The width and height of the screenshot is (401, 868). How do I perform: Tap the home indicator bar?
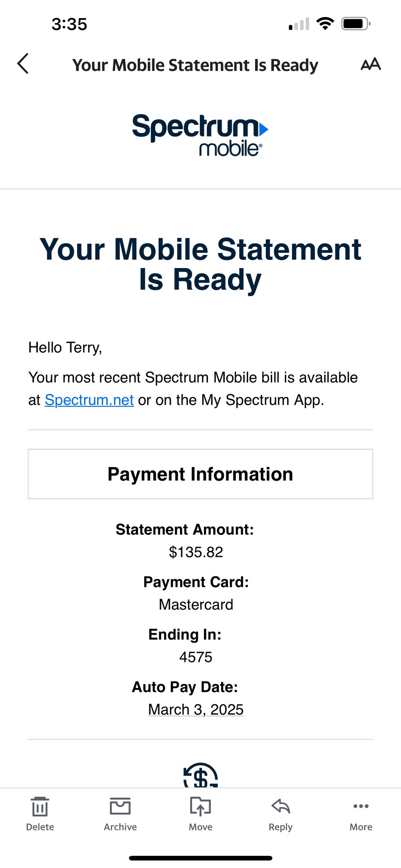[x=200, y=858]
